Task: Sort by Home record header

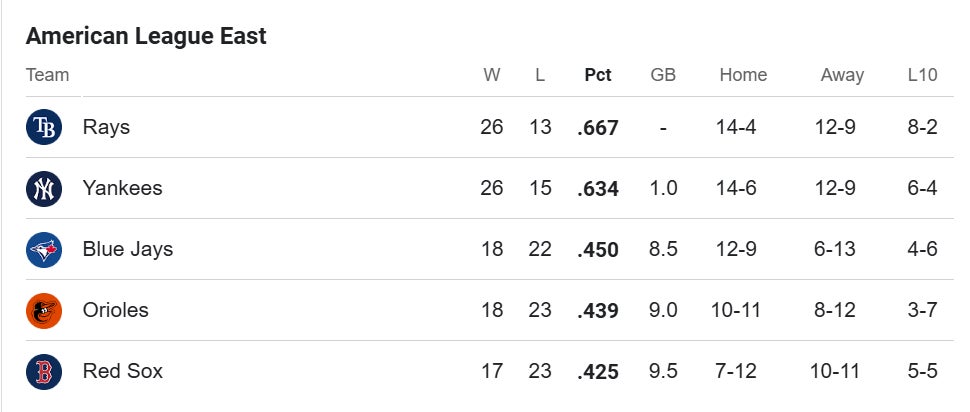Action: tap(743, 75)
